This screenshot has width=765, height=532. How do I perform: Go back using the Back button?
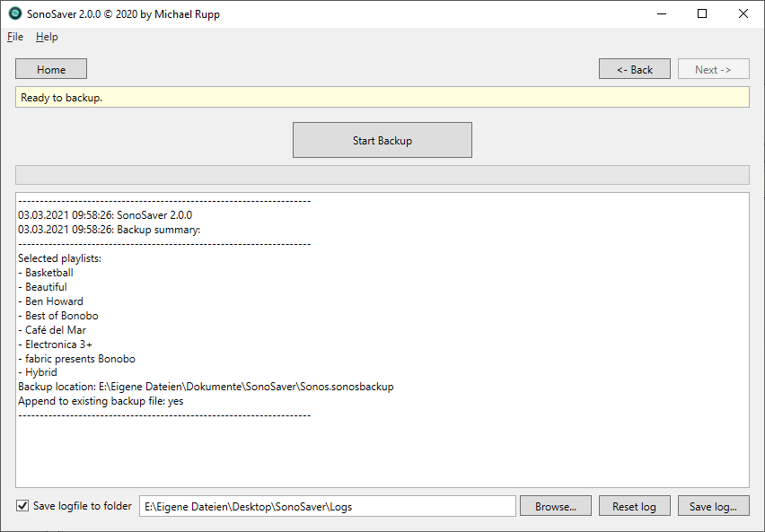[x=634, y=68]
